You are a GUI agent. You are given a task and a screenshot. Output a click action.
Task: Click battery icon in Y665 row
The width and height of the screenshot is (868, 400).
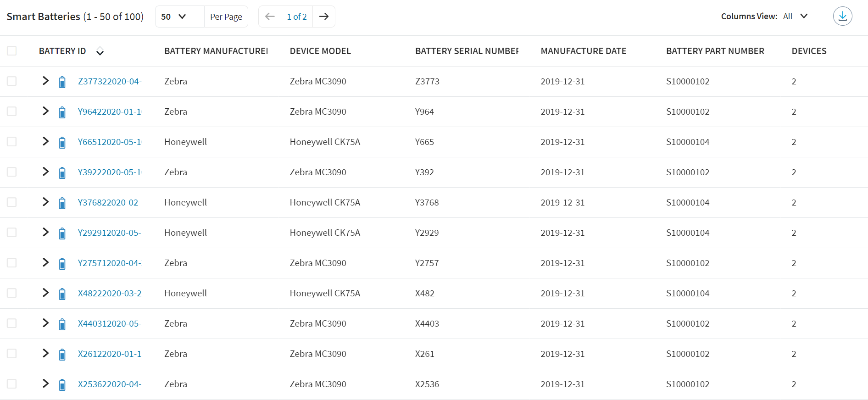tap(62, 143)
